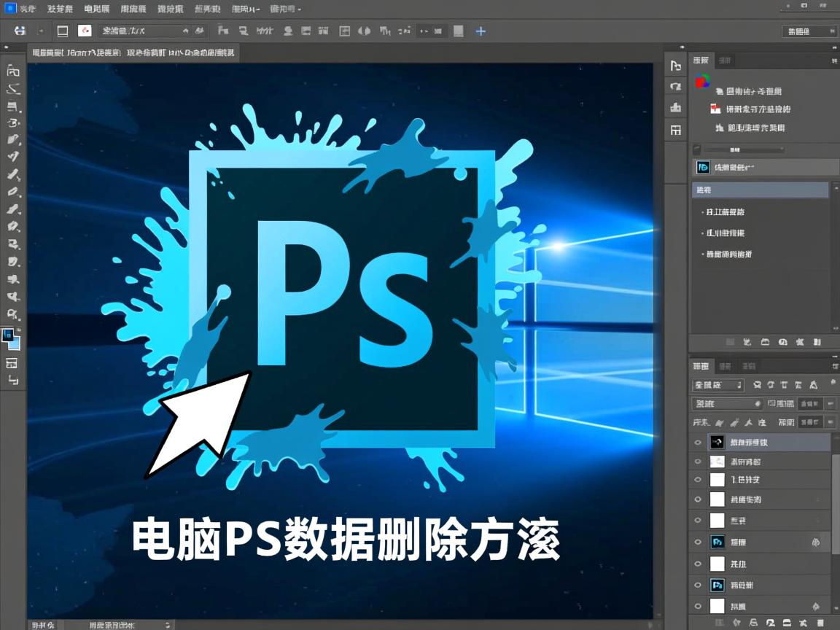Hide the bottom layer in the Layers panel
This screenshot has height=630, width=840.
[698, 605]
